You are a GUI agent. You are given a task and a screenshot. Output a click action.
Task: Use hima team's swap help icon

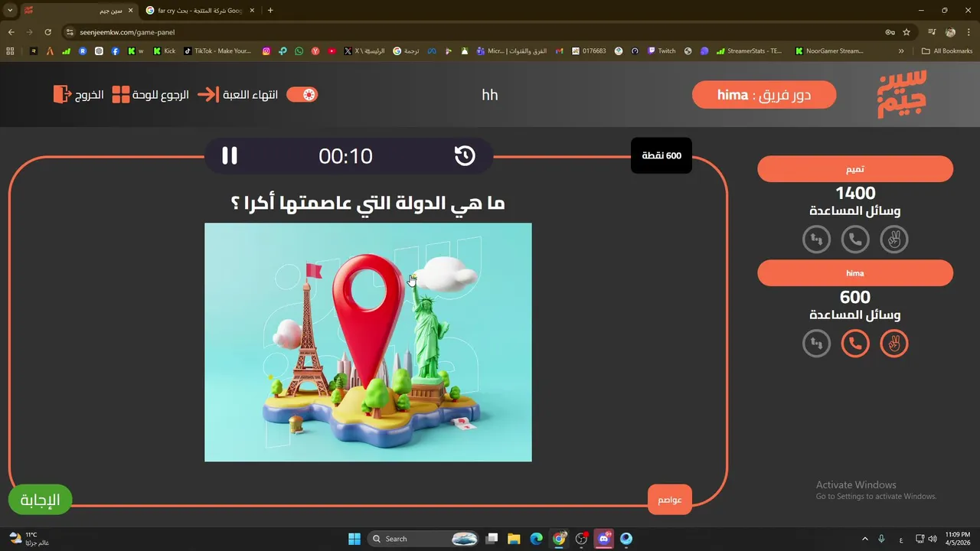click(x=817, y=344)
